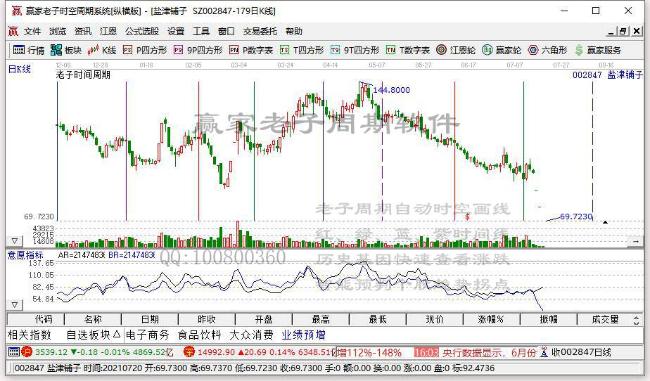The image size is (650, 381).
Task: Select the 业绩预增 sector tab
Action: (304, 335)
